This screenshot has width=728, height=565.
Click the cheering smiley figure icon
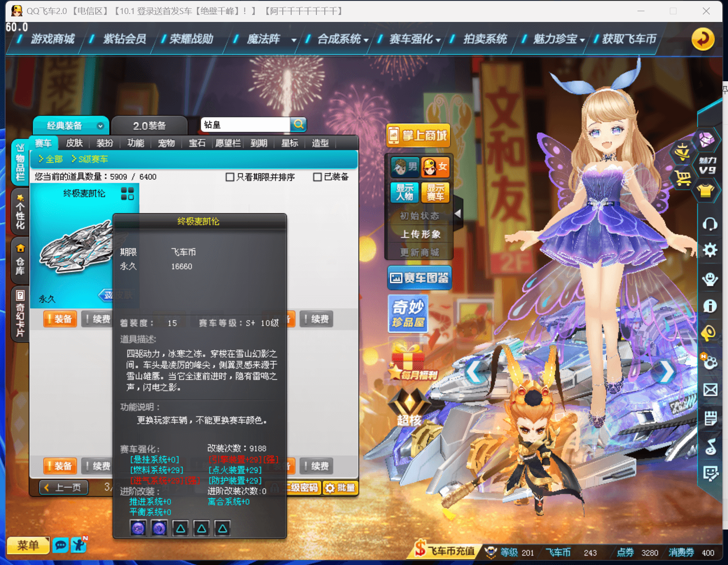point(710,279)
